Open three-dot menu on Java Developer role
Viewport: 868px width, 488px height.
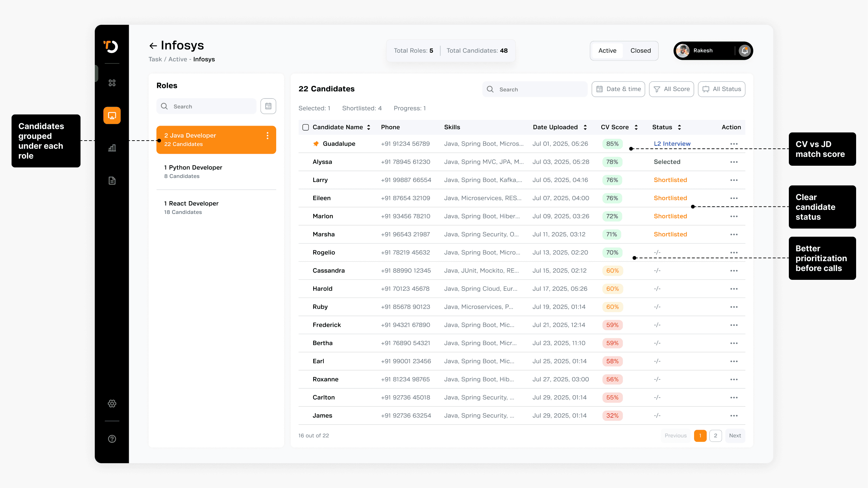point(268,136)
